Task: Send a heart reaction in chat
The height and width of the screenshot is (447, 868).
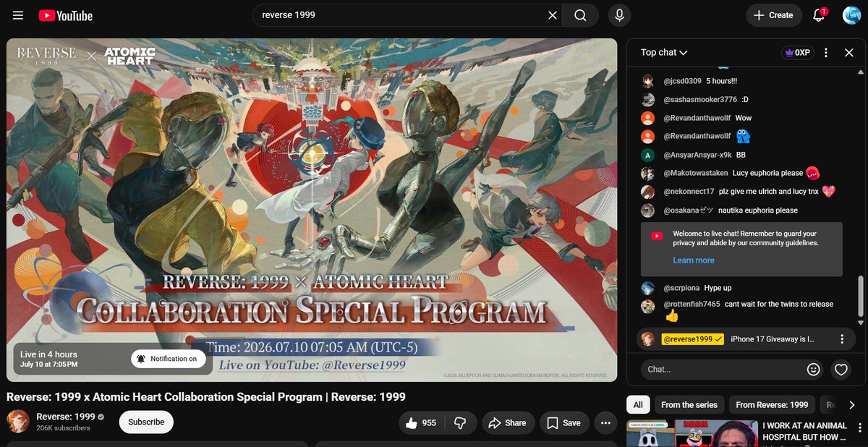Action: tap(841, 370)
